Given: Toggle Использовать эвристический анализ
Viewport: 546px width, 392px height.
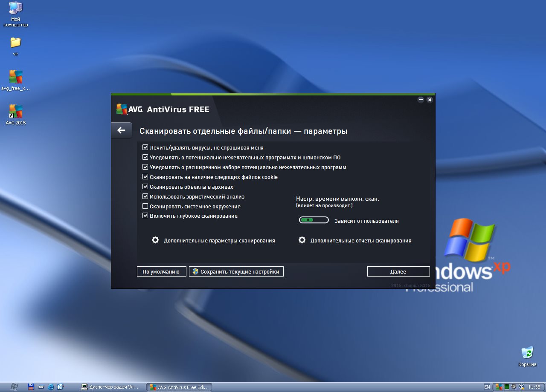Looking at the screenshot, I should tap(145, 196).
